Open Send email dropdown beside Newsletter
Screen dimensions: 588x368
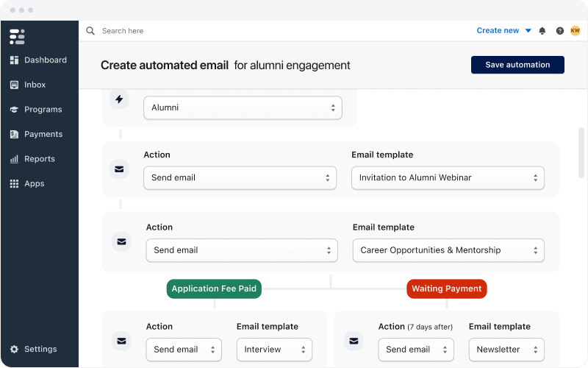coord(416,350)
